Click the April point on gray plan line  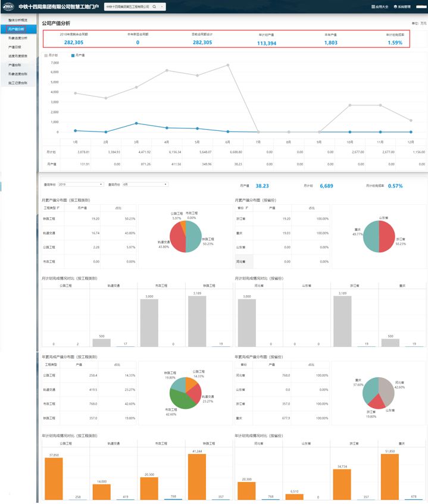(x=167, y=70)
